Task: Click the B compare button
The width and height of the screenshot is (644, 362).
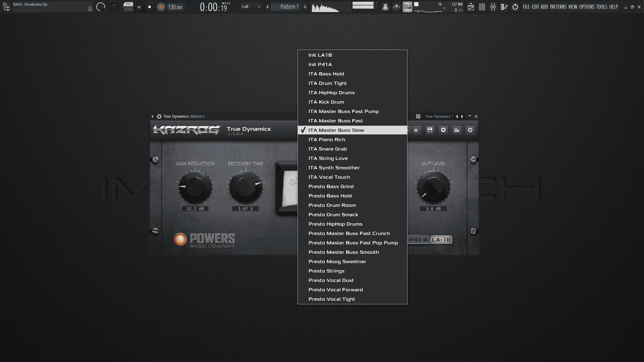Action: click(x=416, y=130)
